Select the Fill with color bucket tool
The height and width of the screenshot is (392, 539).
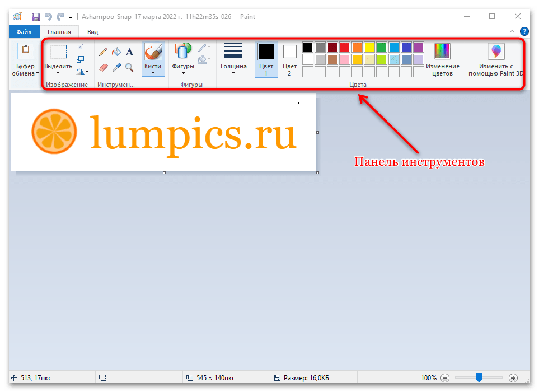[x=116, y=52]
